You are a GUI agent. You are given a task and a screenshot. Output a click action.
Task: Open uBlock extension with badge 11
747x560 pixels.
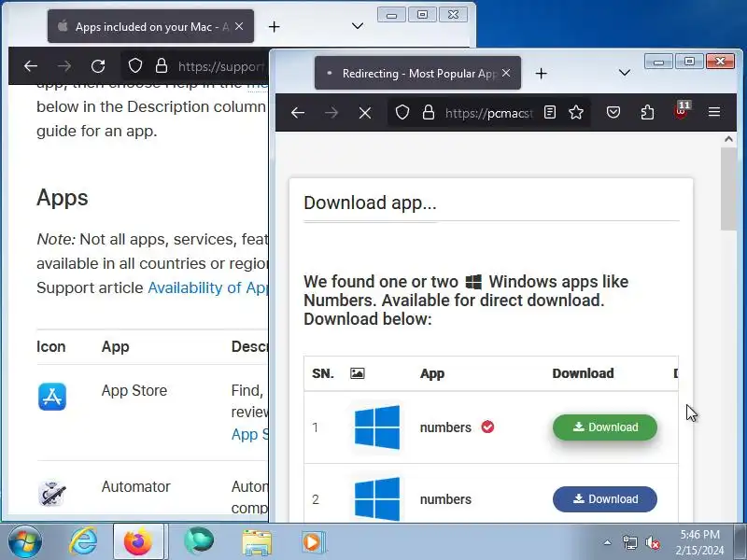[x=682, y=111]
